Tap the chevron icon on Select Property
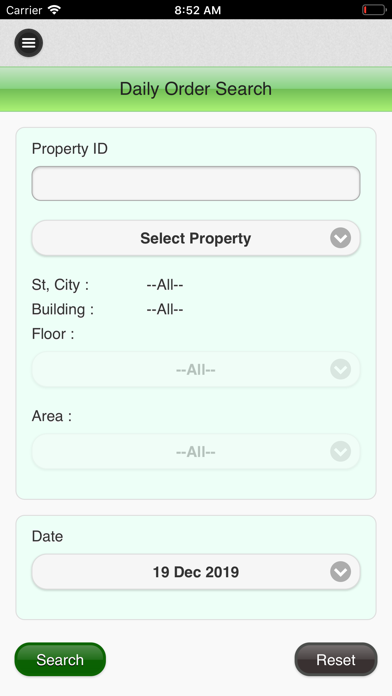This screenshot has height=696, width=392. point(341,238)
